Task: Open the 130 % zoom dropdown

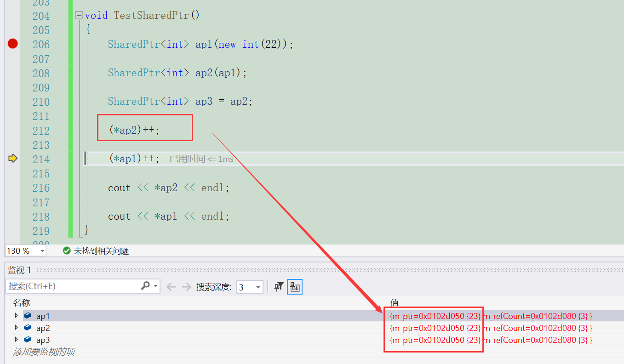Action: (42, 251)
